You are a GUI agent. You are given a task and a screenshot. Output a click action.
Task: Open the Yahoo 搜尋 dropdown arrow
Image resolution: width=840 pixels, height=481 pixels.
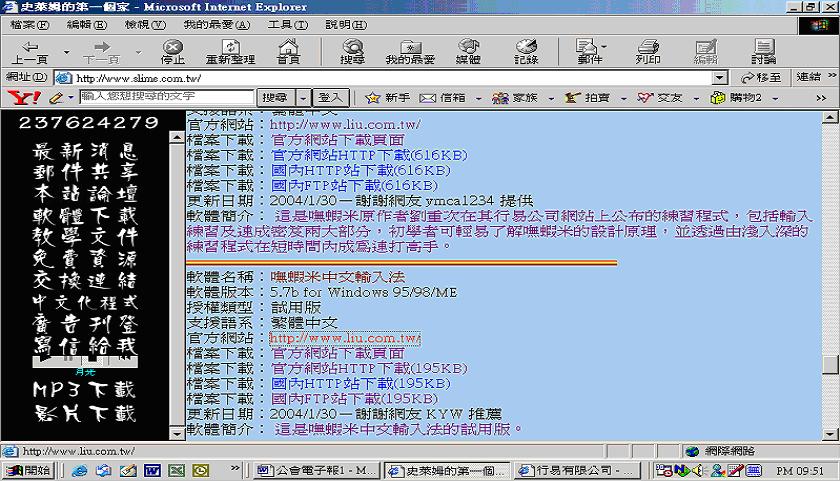[x=303, y=97]
